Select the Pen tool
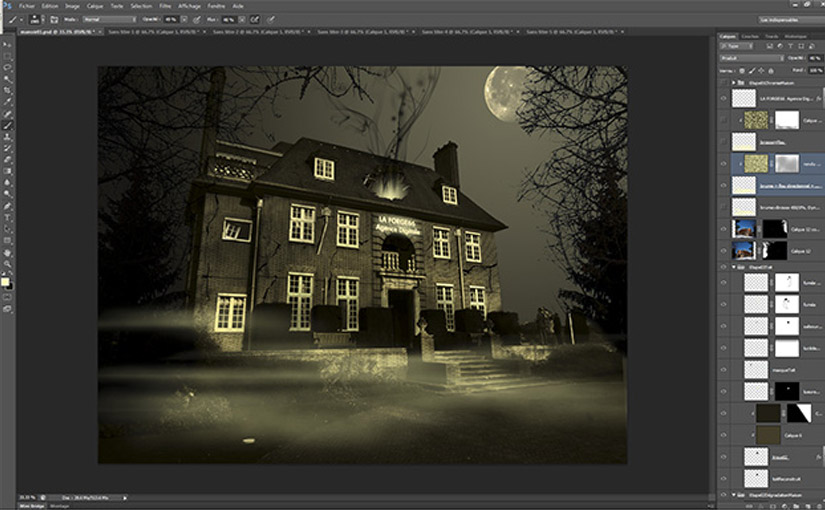 pos(7,206)
